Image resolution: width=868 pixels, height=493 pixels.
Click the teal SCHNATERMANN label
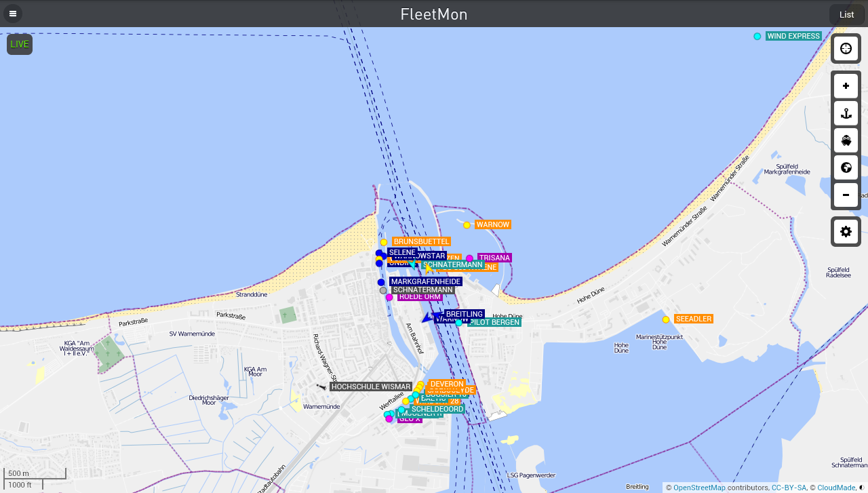[453, 264]
